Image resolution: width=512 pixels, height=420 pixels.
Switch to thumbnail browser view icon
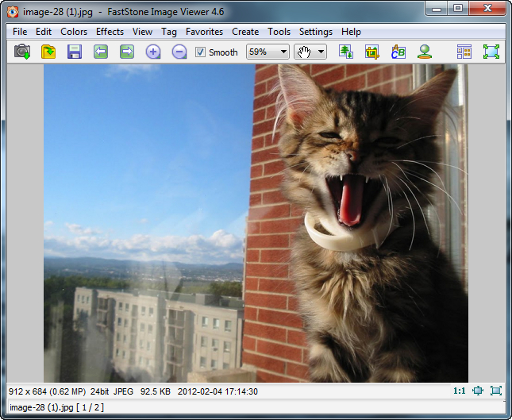click(x=464, y=52)
